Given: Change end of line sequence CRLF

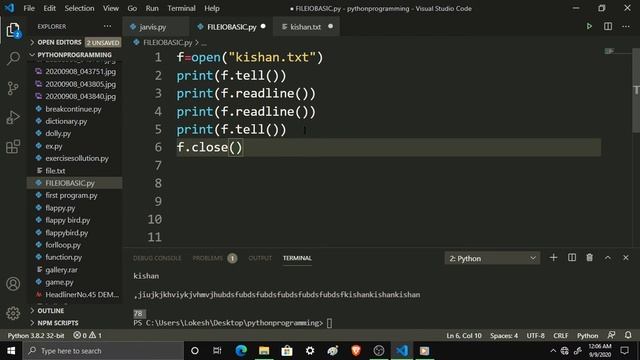Looking at the screenshot, I should click(x=560, y=336).
